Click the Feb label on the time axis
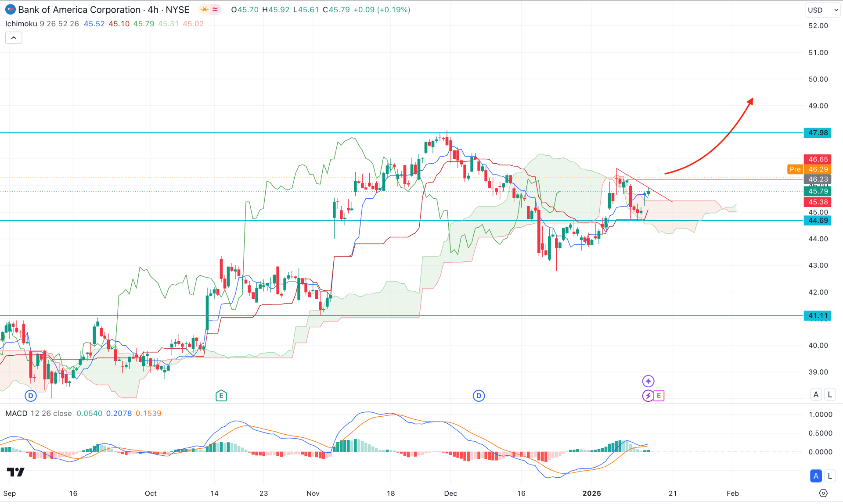Image resolution: width=843 pixels, height=504 pixels. [x=733, y=493]
